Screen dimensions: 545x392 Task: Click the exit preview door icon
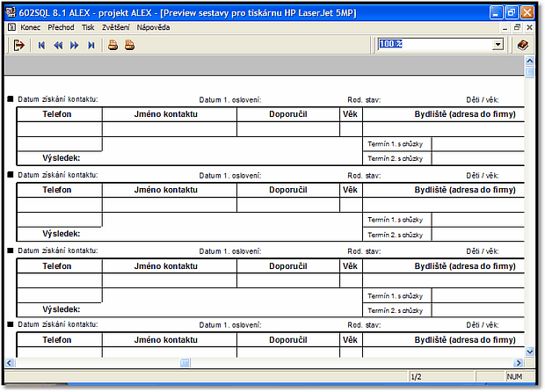(18, 45)
